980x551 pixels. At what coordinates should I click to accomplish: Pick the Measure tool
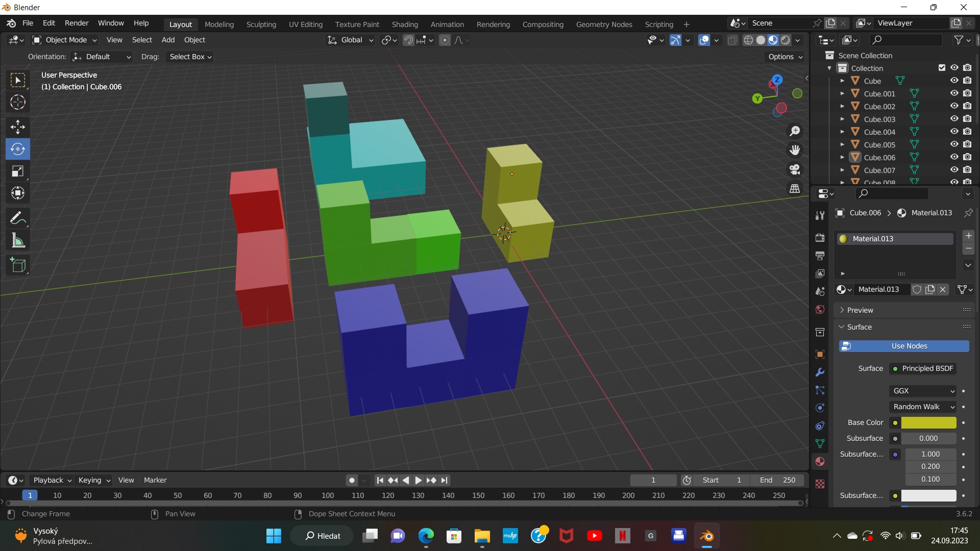click(x=17, y=240)
